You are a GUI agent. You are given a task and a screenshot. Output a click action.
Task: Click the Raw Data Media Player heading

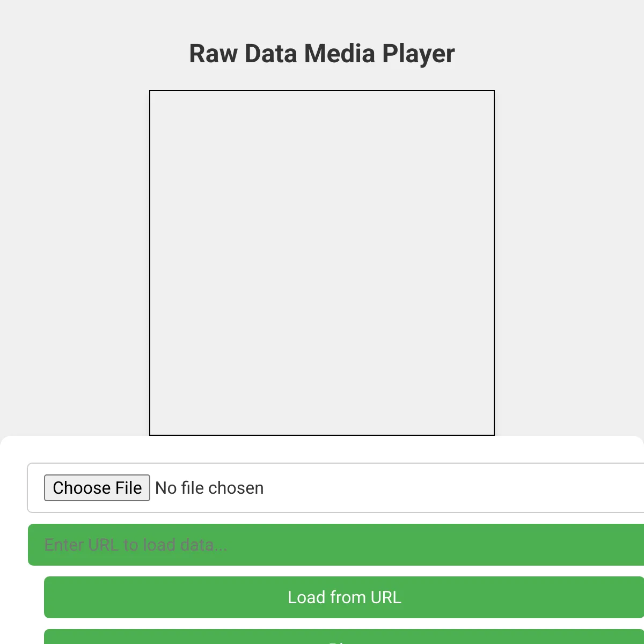tap(322, 54)
